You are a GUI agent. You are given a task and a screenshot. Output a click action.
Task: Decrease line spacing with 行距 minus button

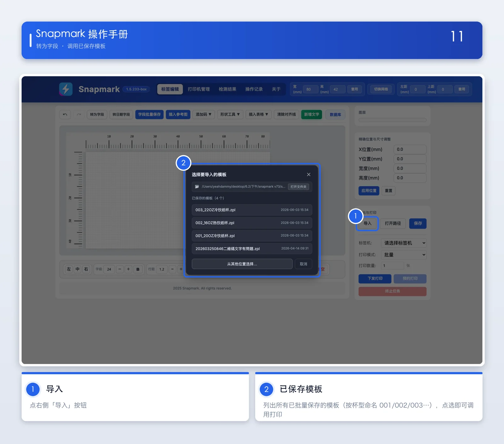click(172, 269)
